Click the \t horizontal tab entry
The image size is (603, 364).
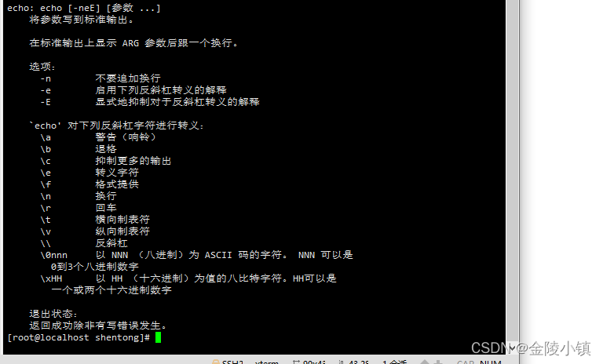[95, 220]
